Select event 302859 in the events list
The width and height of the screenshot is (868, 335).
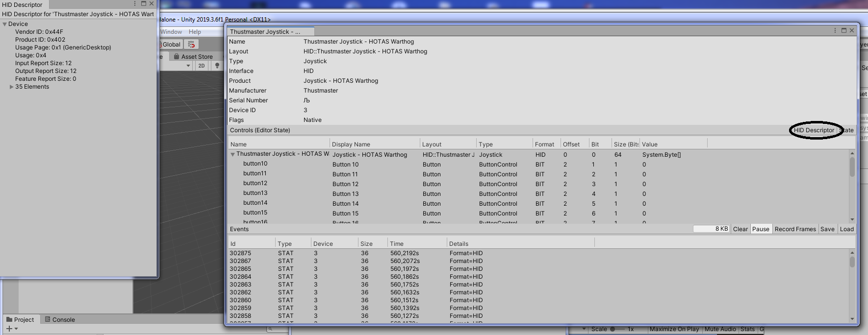click(x=538, y=308)
